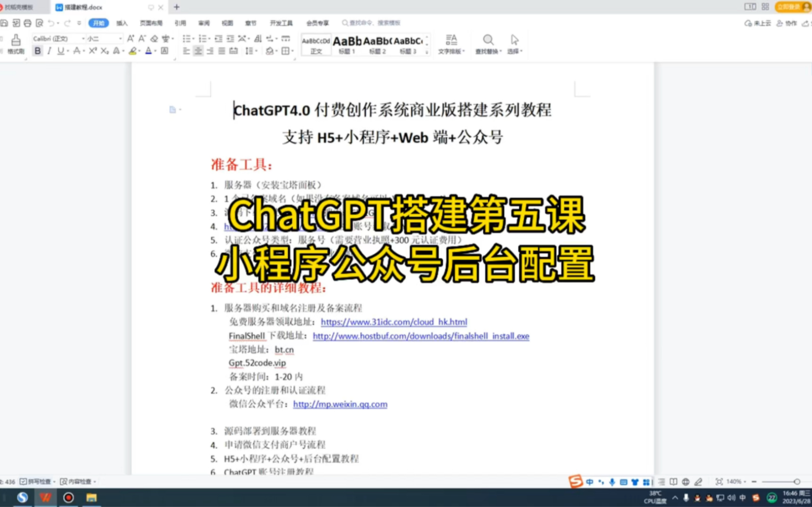Decrease paragraph indent

click(x=218, y=38)
